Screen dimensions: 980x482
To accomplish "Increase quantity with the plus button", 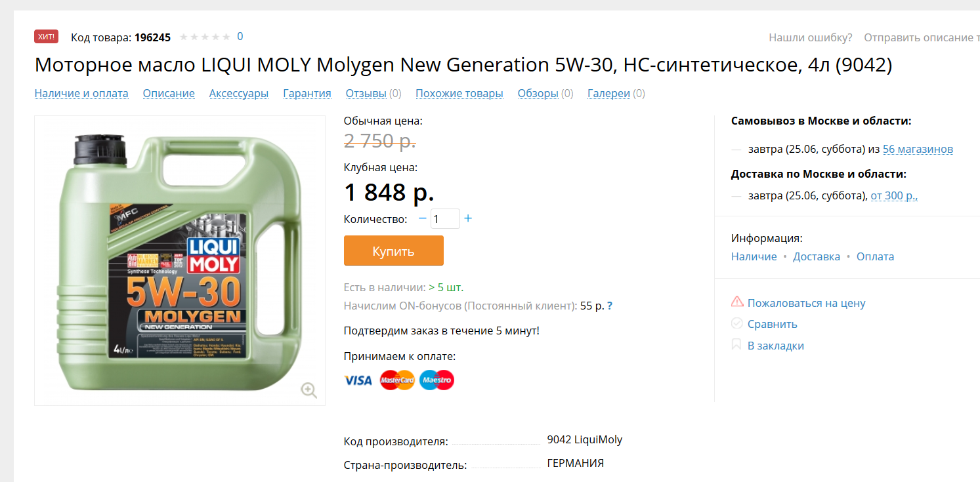I will tap(468, 218).
